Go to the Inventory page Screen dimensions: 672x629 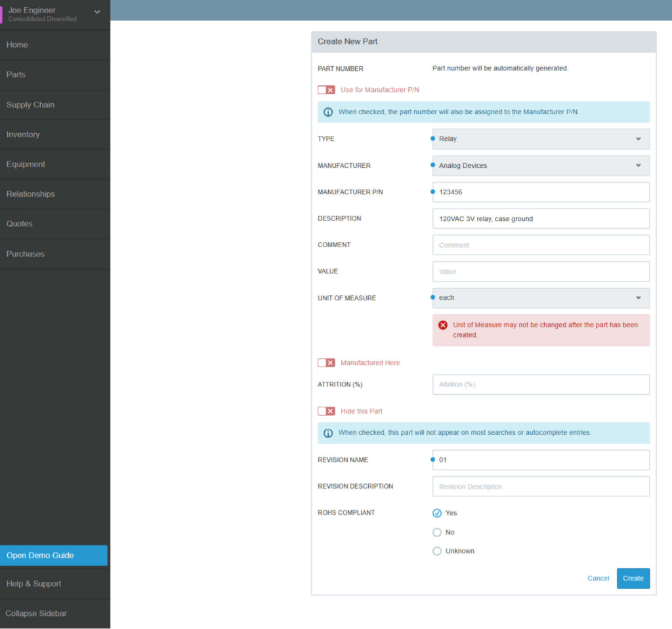24,134
